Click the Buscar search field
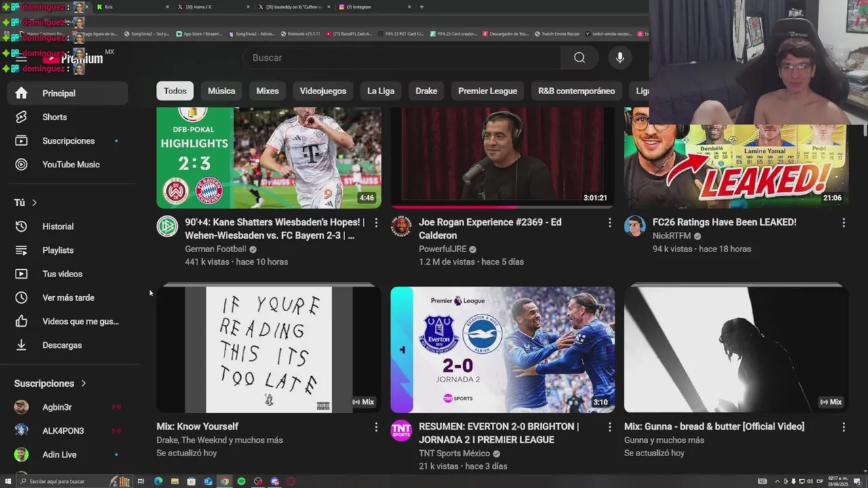This screenshot has height=488, width=868. pos(401,58)
